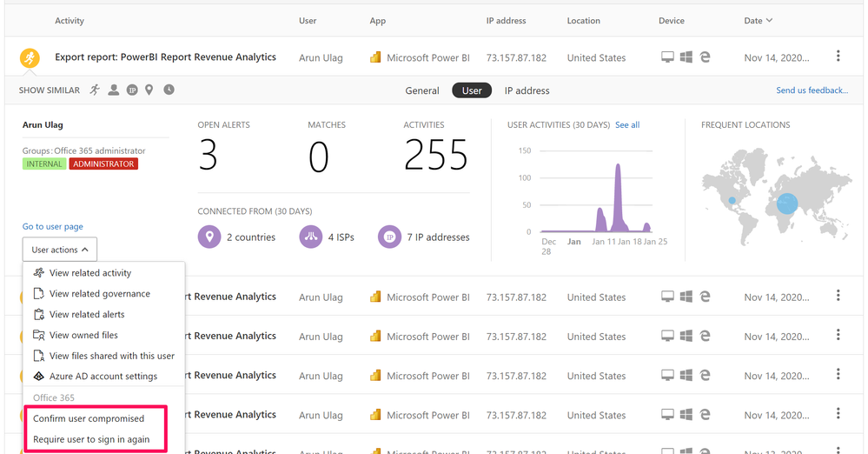Viewport: 868px width, 454px height.
Task: Click the red ADMINISTRATOR tag
Action: (103, 164)
